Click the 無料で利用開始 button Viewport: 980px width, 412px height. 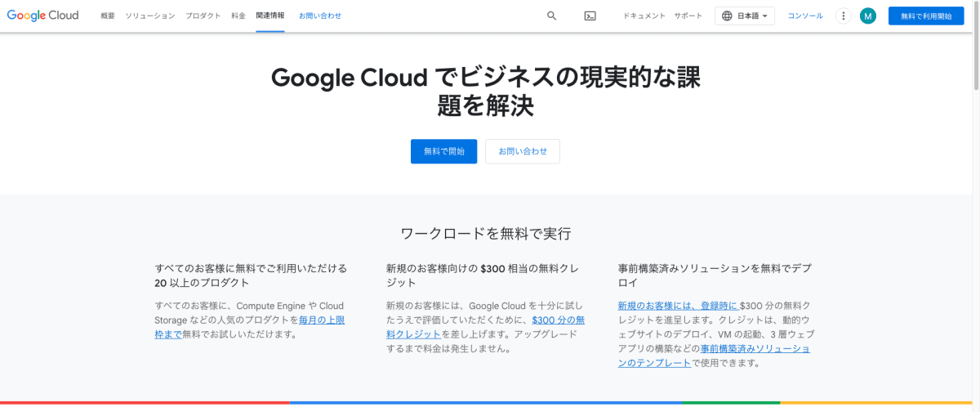pyautogui.click(x=926, y=16)
